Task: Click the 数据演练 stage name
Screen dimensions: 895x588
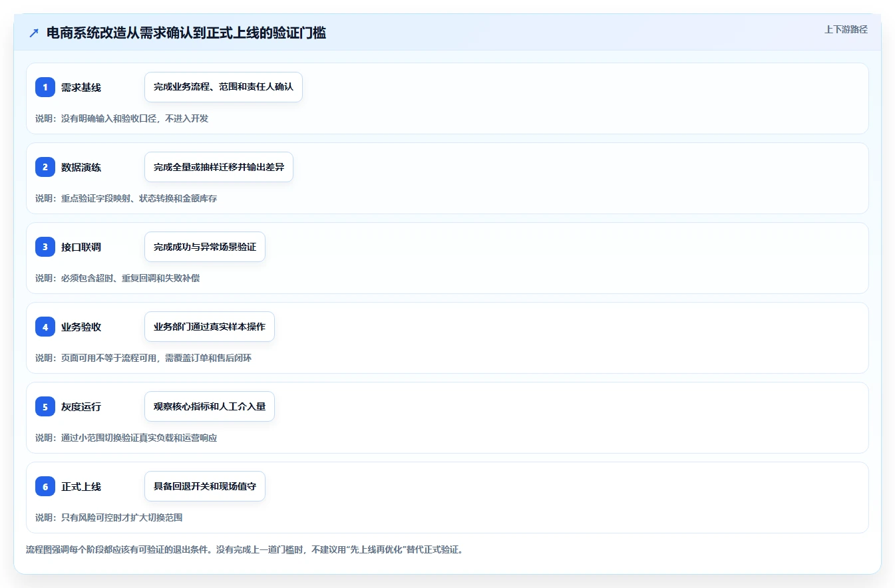Action: point(81,167)
